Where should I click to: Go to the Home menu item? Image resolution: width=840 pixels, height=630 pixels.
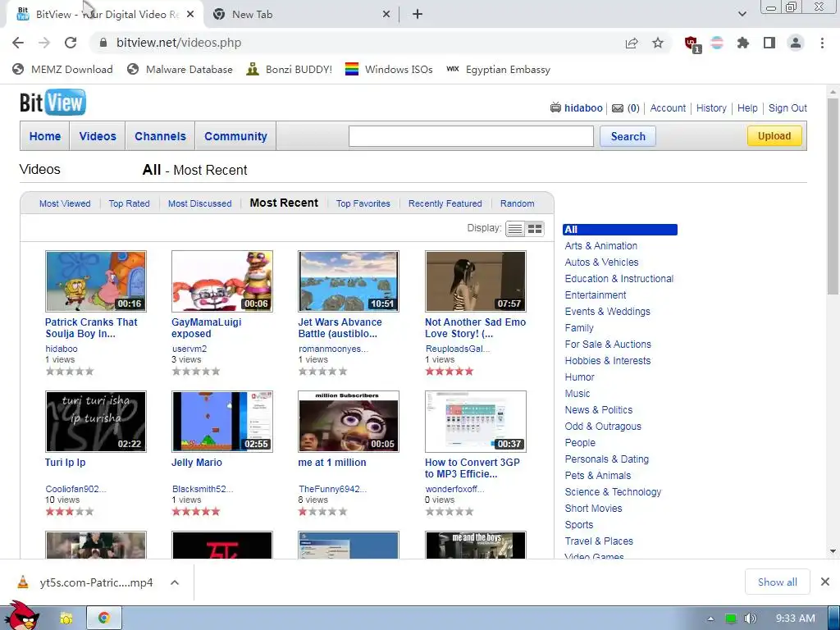45,136
